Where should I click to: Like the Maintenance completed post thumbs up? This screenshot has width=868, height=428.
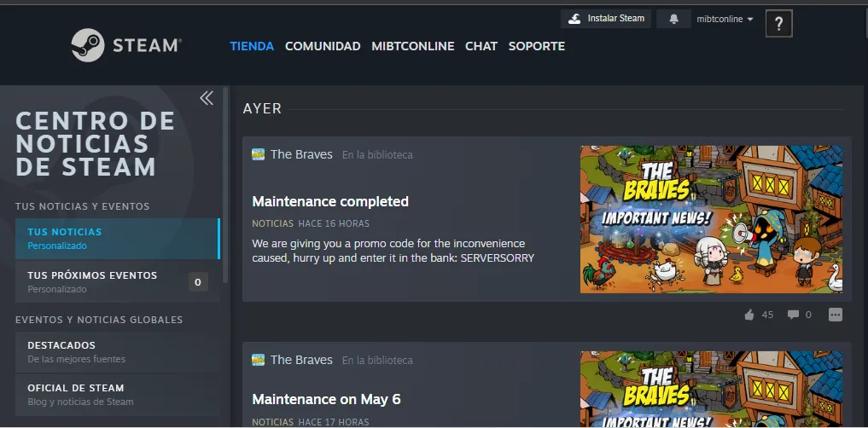click(x=749, y=315)
